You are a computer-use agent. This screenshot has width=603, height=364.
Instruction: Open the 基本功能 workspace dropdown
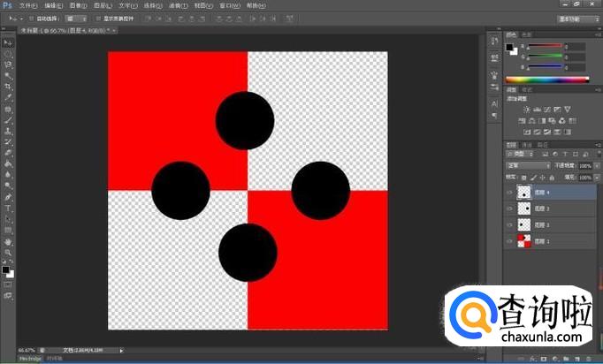point(576,18)
